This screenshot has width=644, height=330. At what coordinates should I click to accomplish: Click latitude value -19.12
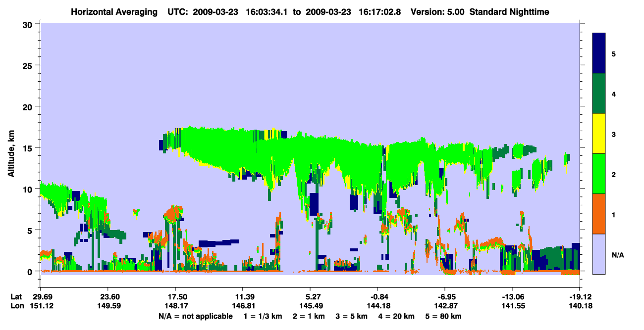580,296
